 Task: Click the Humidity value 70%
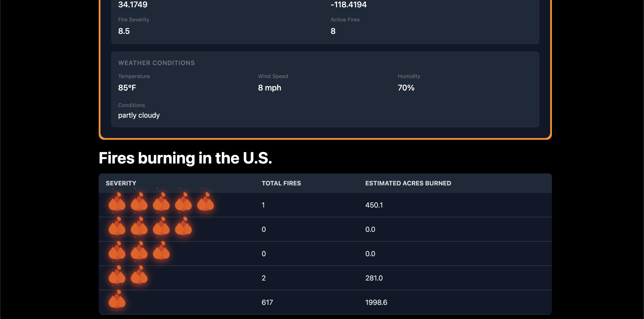[x=406, y=88]
